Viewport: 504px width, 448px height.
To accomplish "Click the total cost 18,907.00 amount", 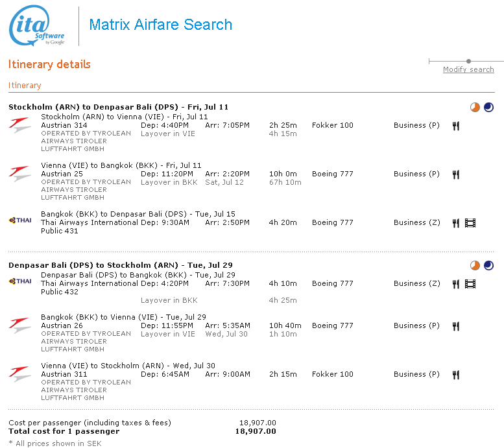I will tap(255, 431).
